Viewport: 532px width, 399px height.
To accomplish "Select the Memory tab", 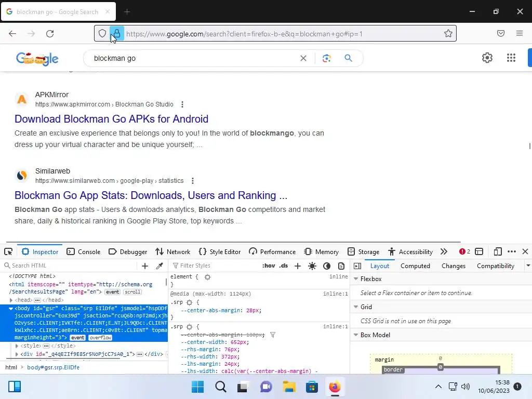I will click(x=321, y=252).
